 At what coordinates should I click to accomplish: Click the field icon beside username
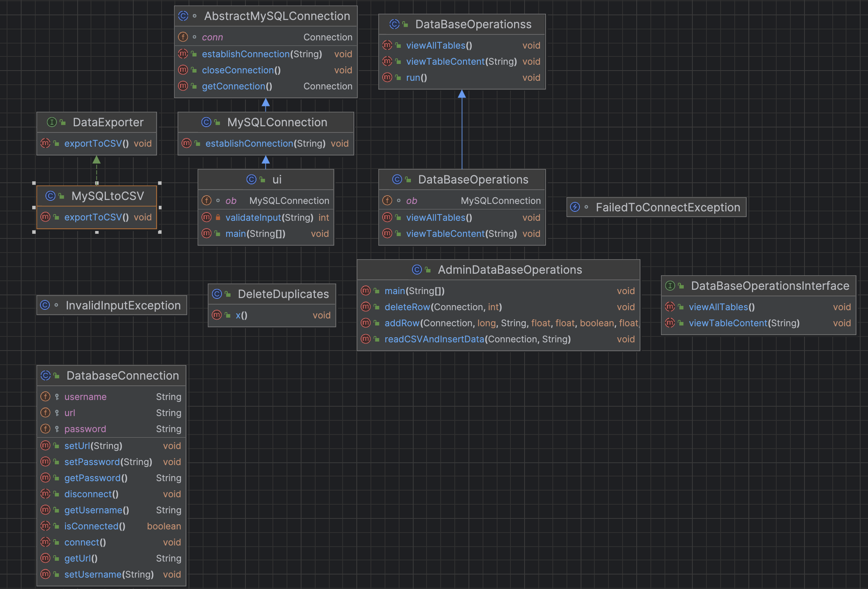tap(45, 396)
